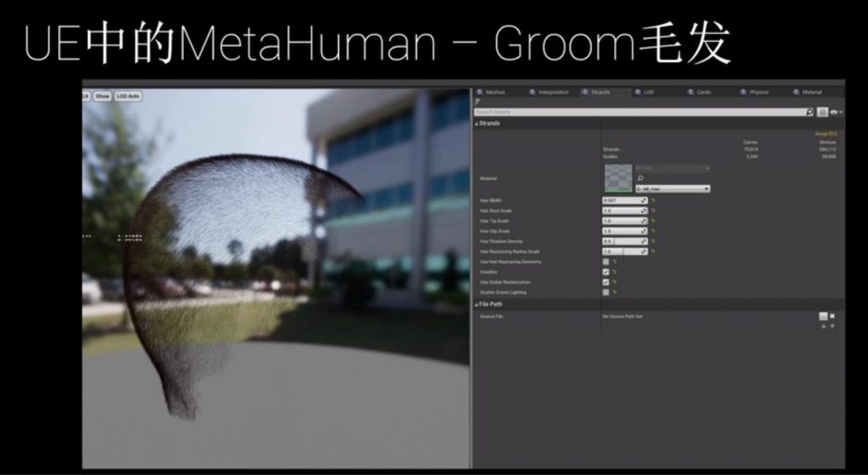Screen dimensions: 868x475
Task: Click the material preview thumbnail
Action: [618, 178]
